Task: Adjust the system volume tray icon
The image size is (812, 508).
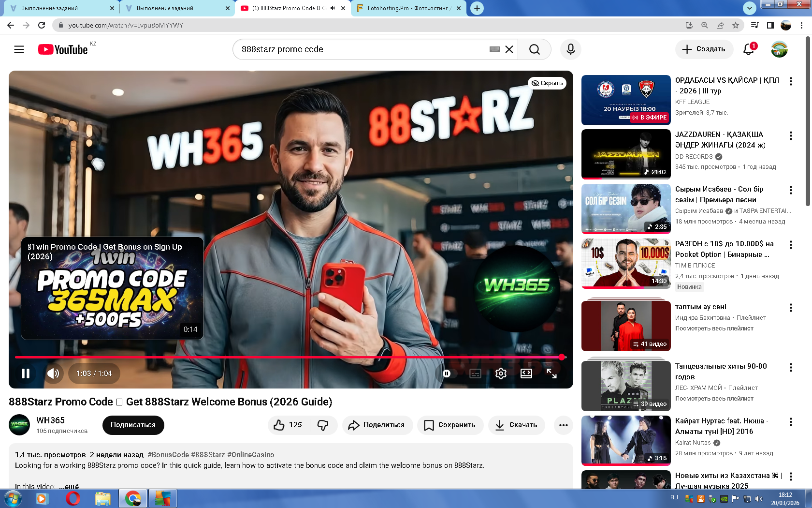Action: (x=759, y=499)
